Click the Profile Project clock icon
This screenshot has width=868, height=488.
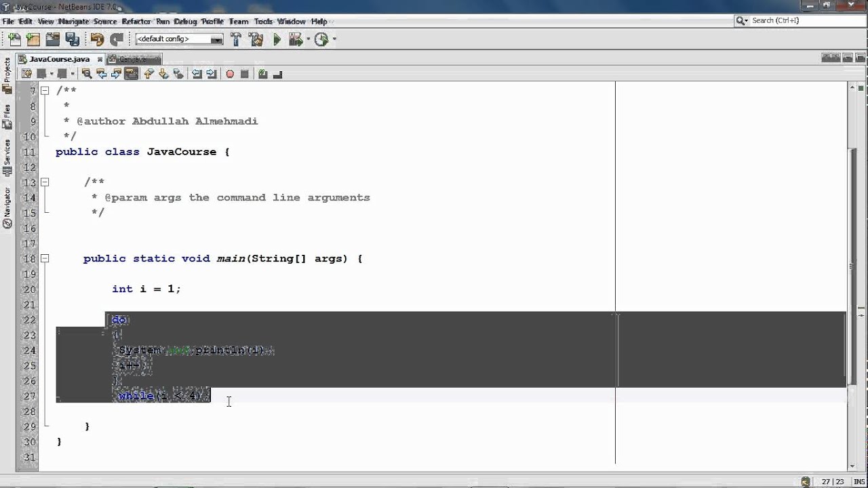(321, 39)
